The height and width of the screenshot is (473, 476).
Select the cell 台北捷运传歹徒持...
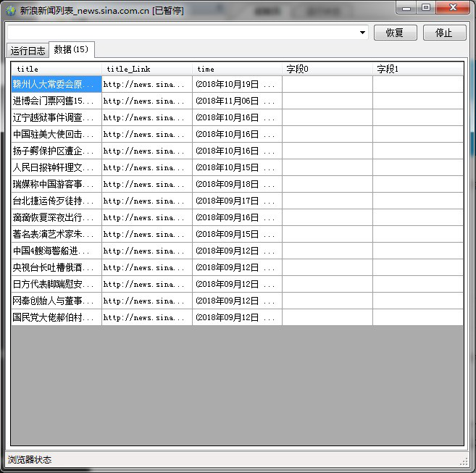tap(57, 201)
